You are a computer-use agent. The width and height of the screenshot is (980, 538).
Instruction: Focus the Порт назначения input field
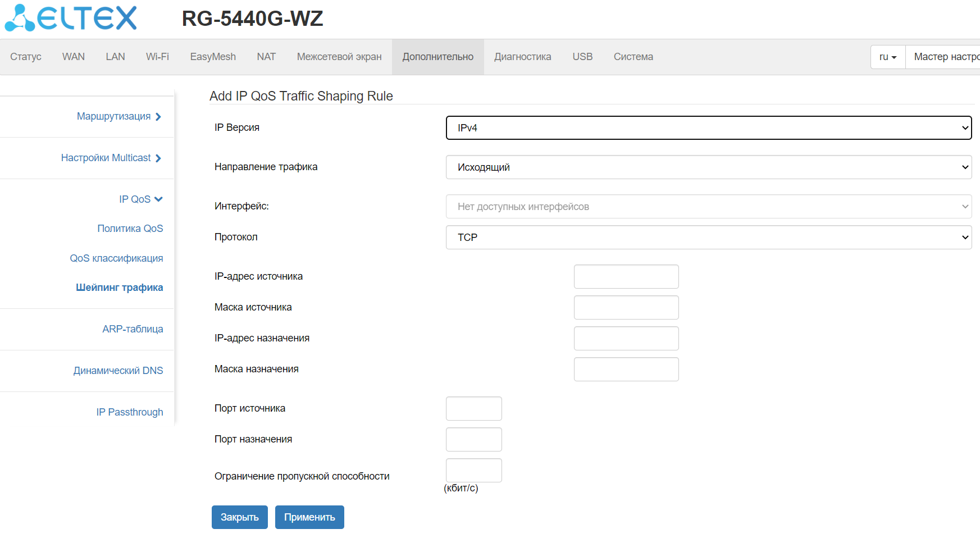coord(473,440)
